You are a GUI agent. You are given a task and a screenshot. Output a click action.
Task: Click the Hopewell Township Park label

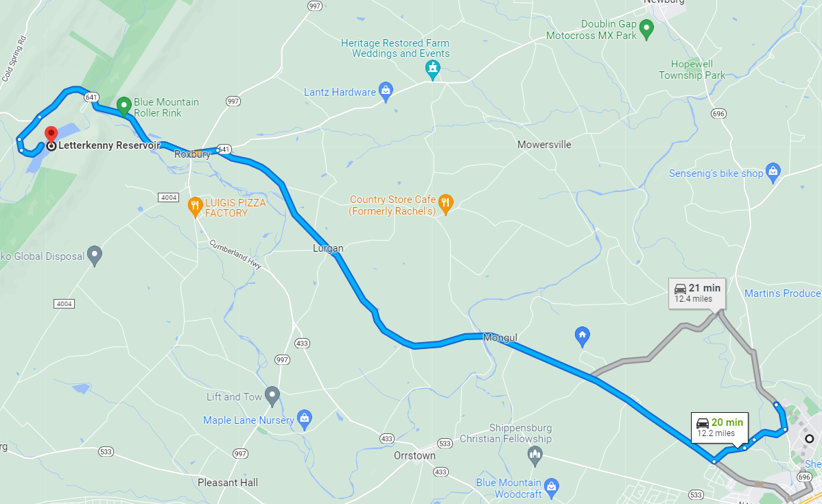pos(692,70)
